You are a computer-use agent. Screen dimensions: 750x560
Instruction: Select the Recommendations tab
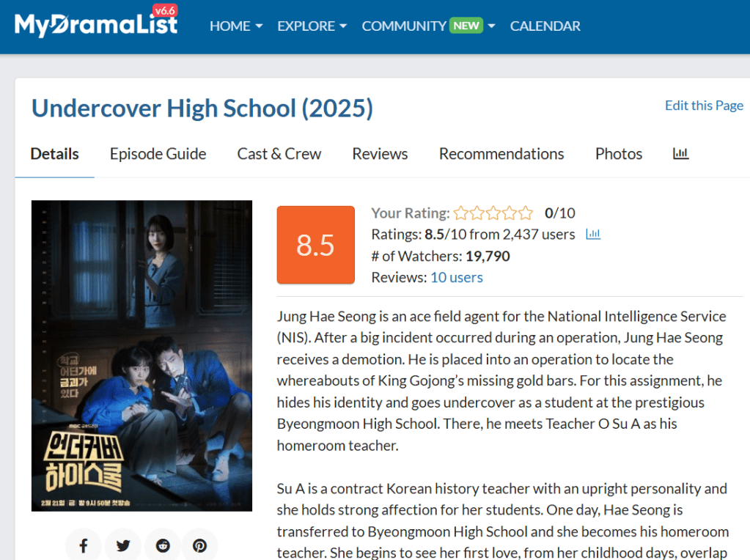click(x=501, y=154)
